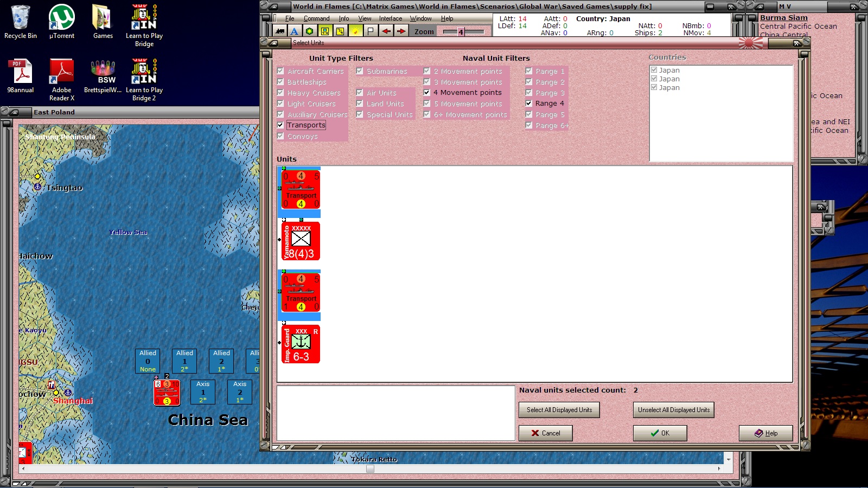Toggle the Range 1 checkbox
The image size is (868, 488).
(529, 71)
